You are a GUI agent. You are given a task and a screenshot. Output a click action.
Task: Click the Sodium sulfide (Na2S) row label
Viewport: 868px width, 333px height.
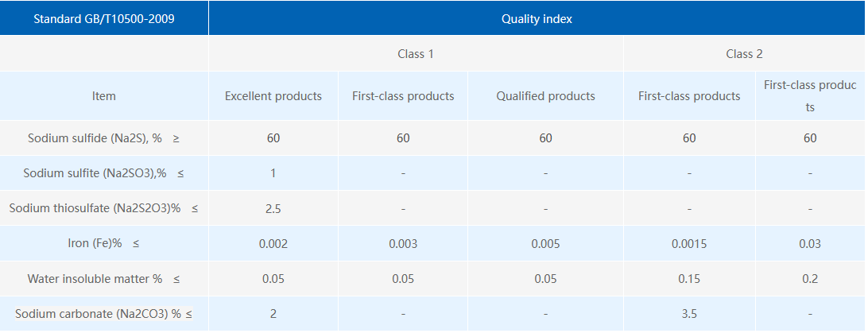(x=104, y=137)
